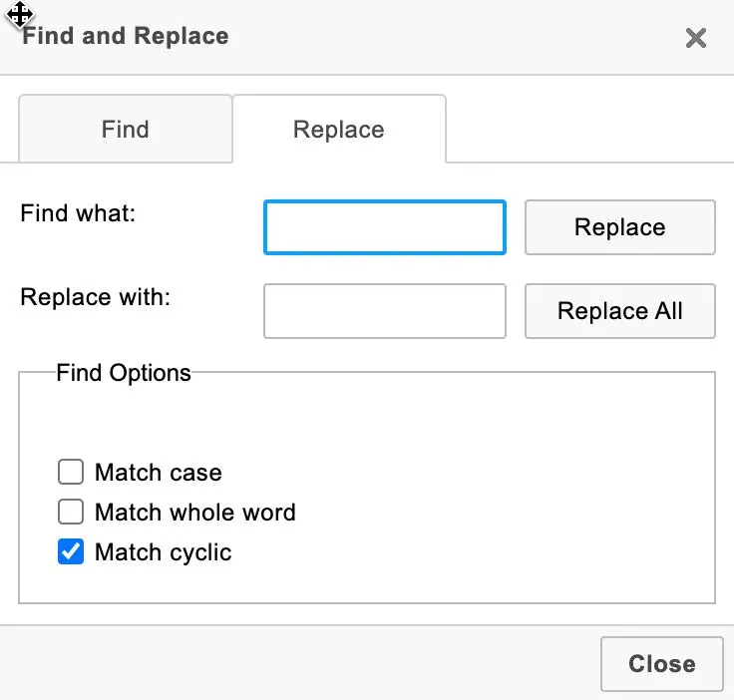Click the 'Match whole word' label text
This screenshot has width=734, height=700.
(194, 513)
